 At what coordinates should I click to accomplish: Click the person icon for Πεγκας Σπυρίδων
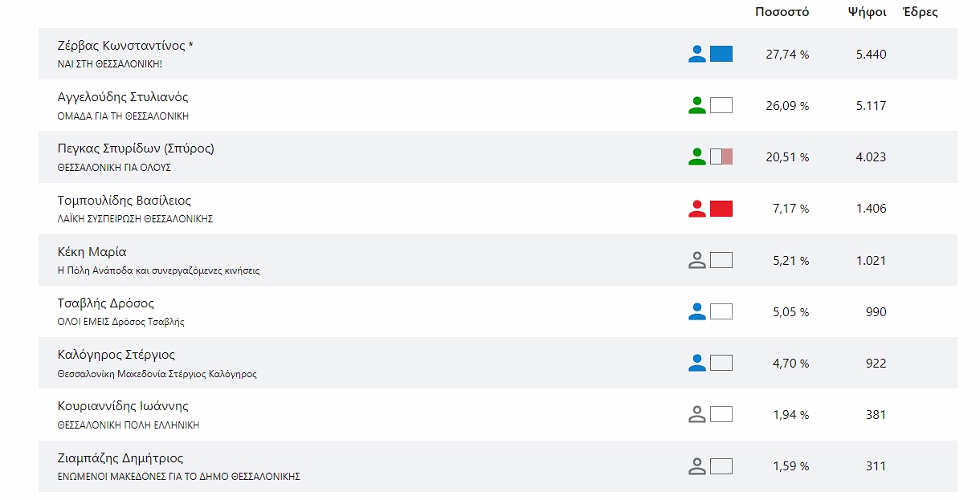pos(697,157)
